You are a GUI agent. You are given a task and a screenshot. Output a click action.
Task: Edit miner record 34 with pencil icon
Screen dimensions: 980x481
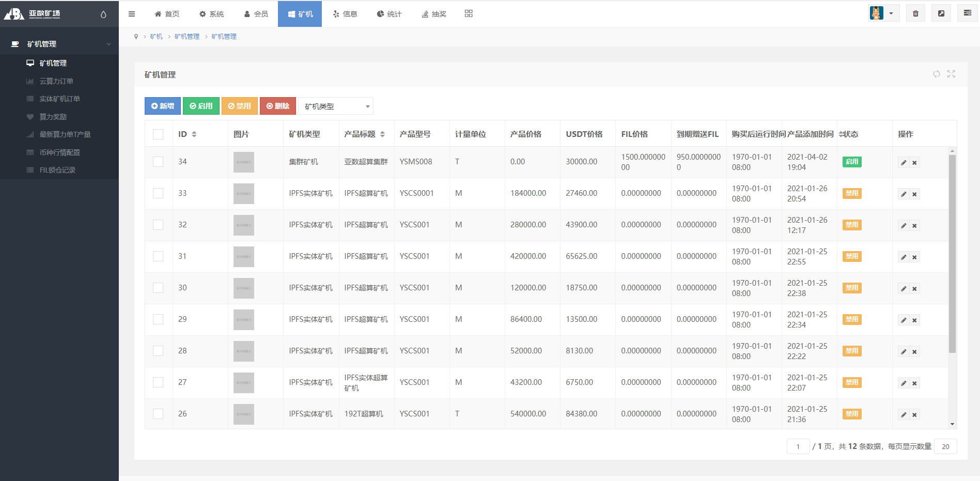903,162
